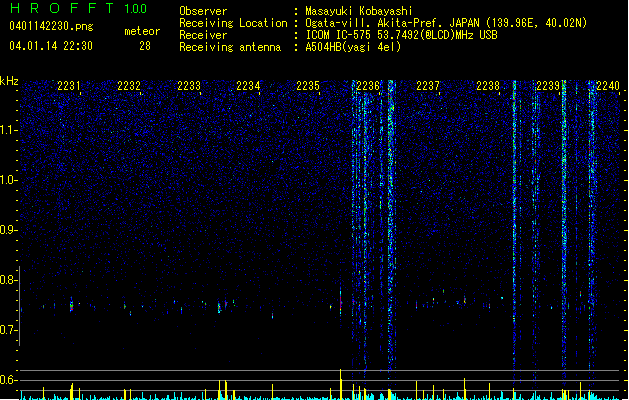Click the Receiving Location label

(233, 23)
